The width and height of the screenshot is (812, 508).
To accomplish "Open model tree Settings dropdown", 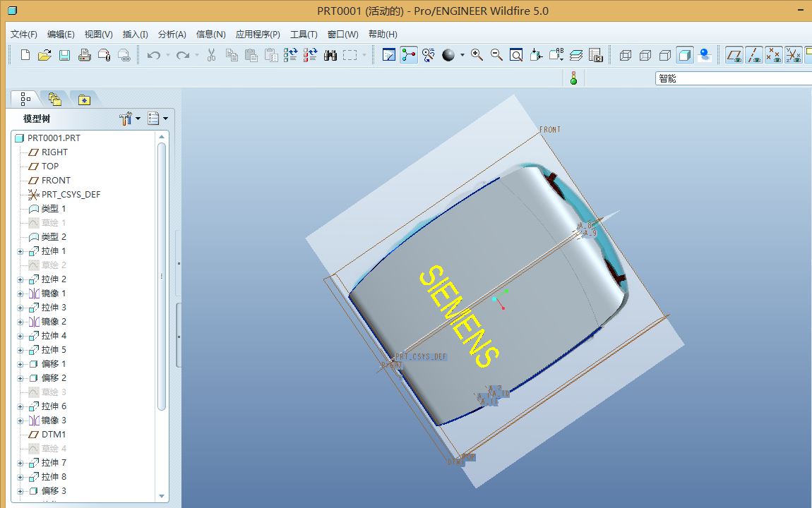I will (x=129, y=119).
